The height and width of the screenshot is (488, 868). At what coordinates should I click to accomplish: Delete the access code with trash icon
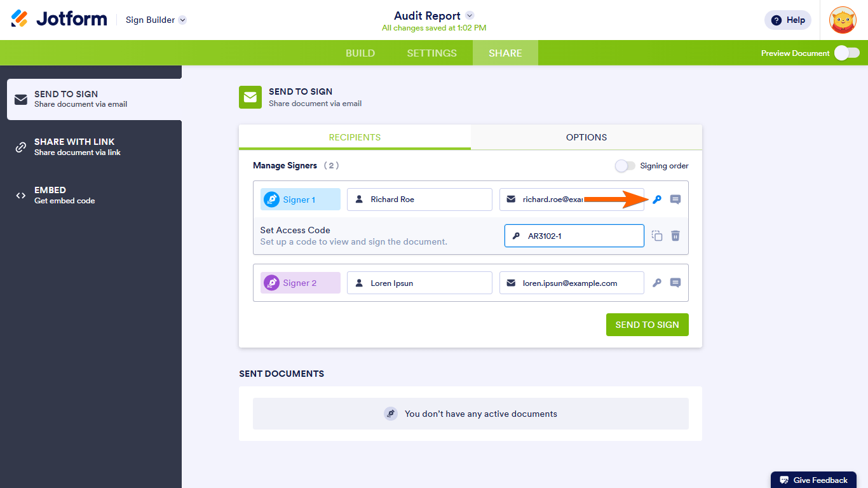675,236
